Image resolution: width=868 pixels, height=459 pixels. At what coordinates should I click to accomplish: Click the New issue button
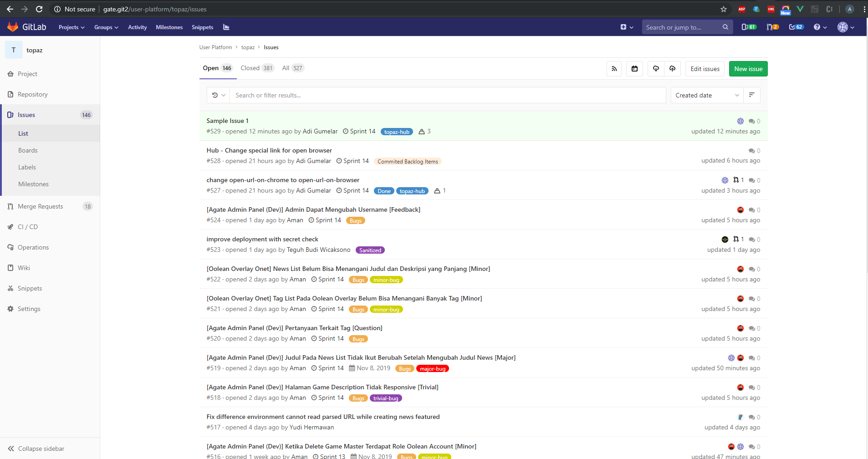click(x=748, y=69)
